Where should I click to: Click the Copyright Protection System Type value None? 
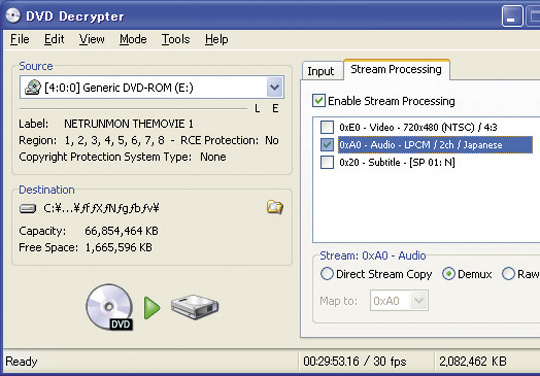pyautogui.click(x=213, y=157)
